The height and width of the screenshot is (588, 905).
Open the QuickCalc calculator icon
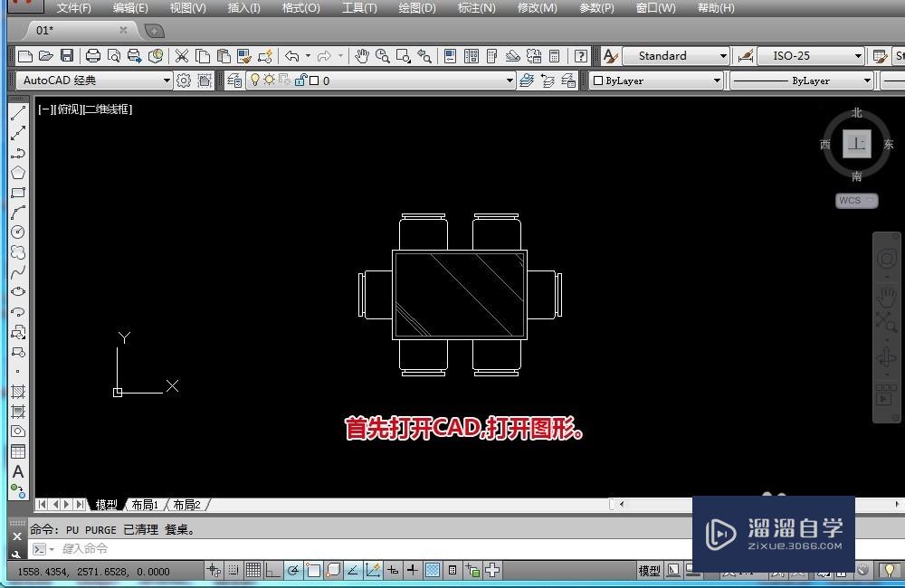point(555,56)
